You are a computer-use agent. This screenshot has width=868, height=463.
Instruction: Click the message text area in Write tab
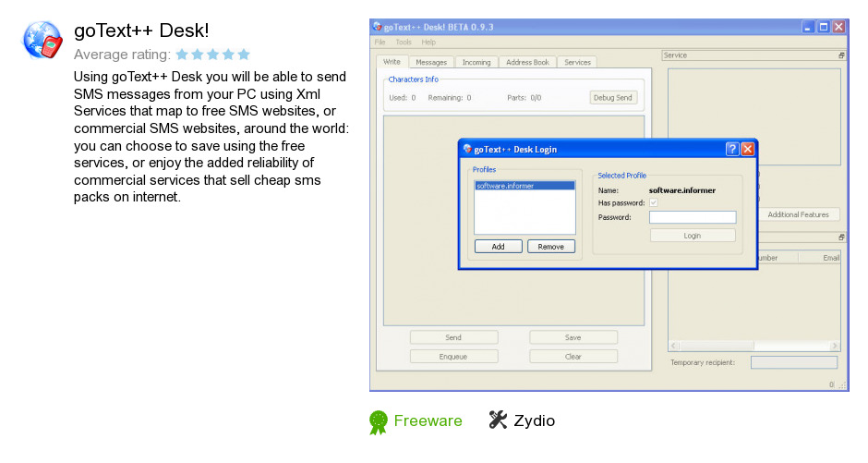tap(513, 221)
